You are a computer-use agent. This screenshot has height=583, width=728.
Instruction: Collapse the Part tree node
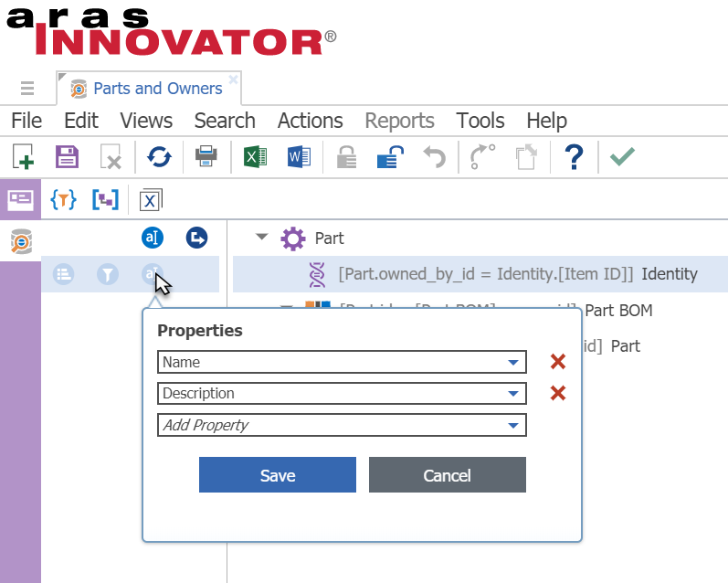point(262,238)
